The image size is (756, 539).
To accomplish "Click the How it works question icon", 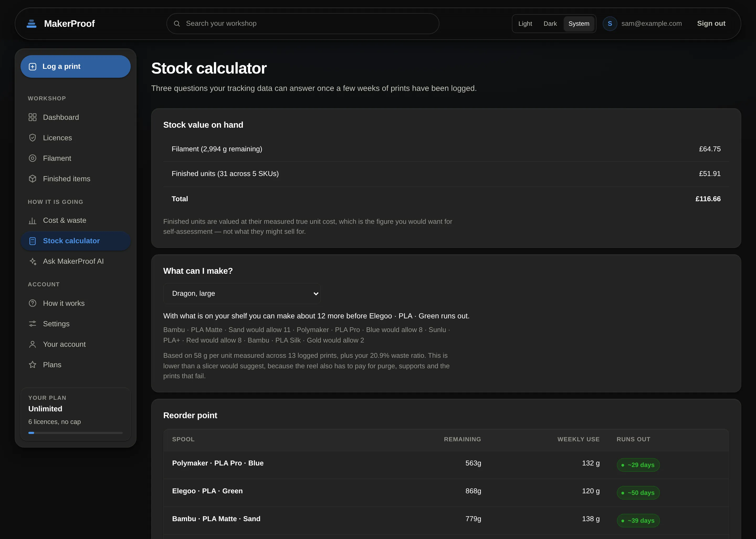I will click(x=33, y=303).
